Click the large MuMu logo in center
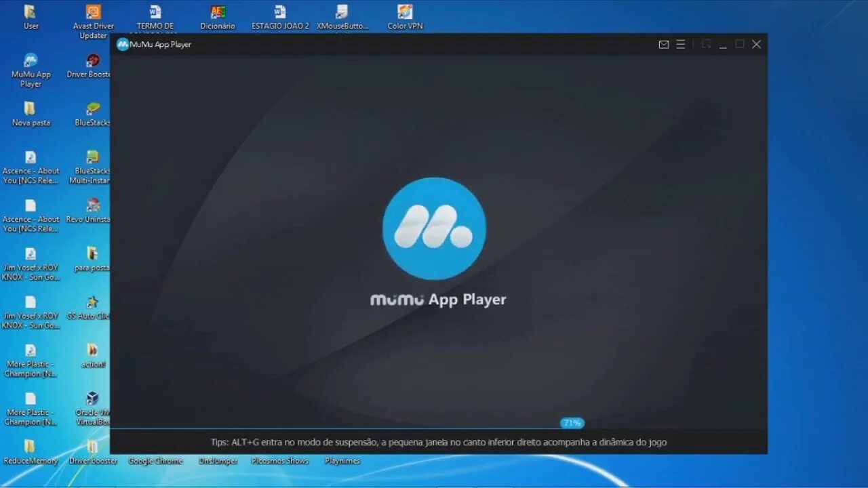 (x=434, y=228)
